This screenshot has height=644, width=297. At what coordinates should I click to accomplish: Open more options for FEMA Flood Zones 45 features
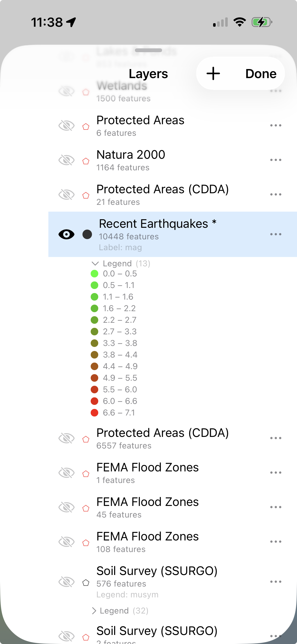pyautogui.click(x=276, y=507)
